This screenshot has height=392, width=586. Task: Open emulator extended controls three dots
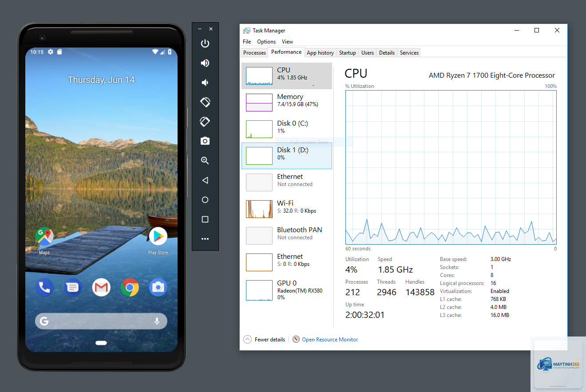205,239
